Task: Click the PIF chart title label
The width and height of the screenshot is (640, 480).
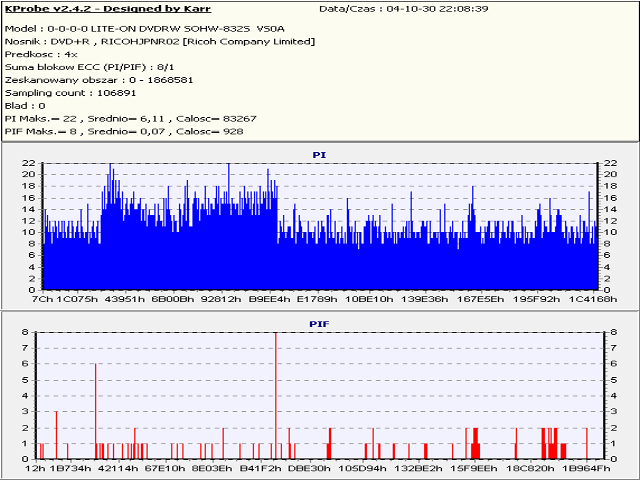Action: coord(319,325)
